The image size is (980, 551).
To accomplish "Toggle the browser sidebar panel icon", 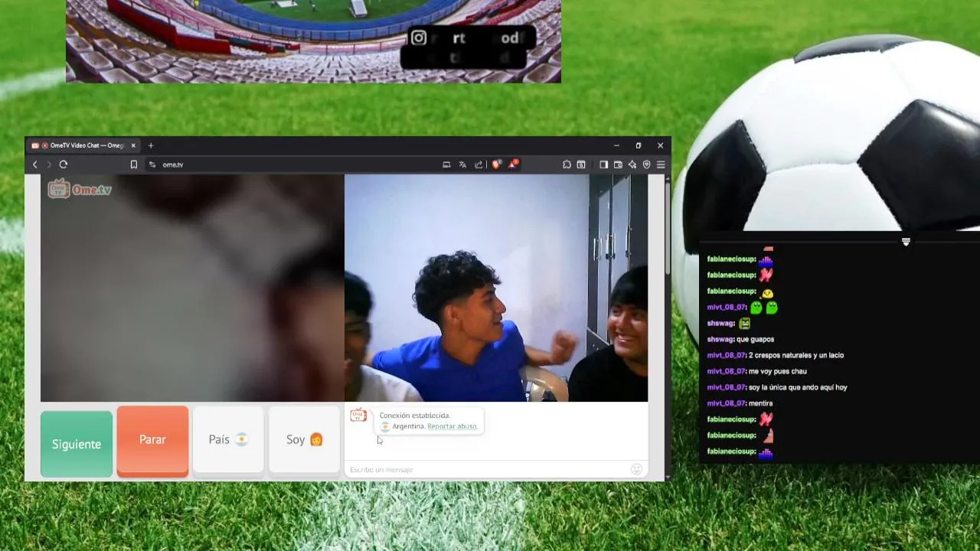I will click(603, 165).
